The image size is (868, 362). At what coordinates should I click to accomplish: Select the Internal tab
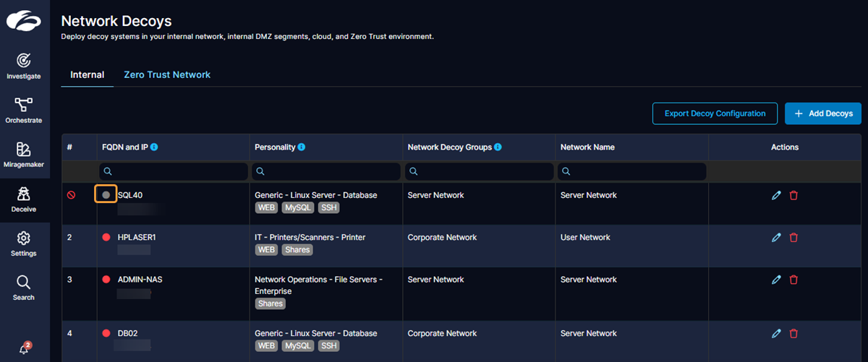click(x=87, y=75)
